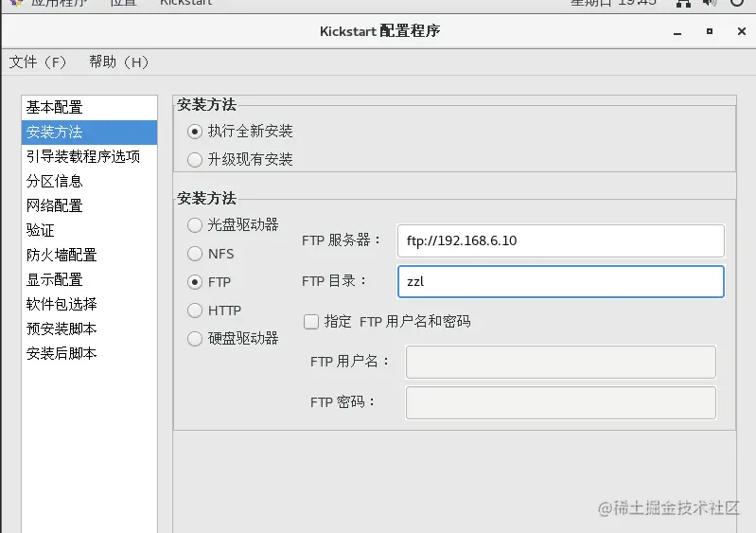The width and height of the screenshot is (756, 533).
Task: Click the network icon in top panel
Action: [683, 4]
